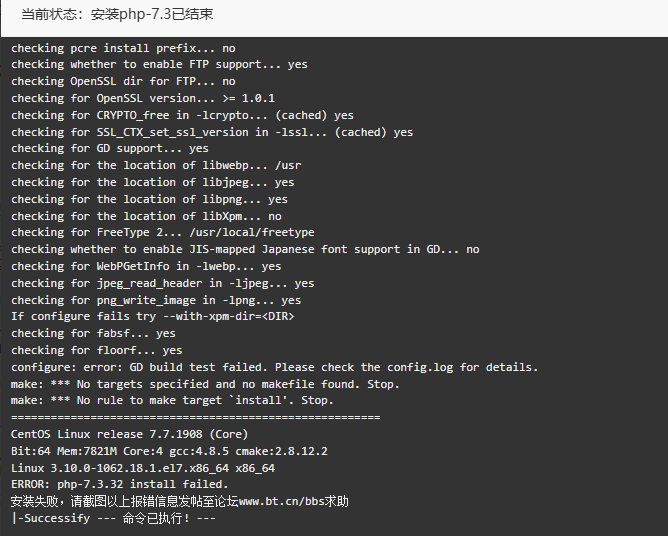The image size is (668, 536).
Task: Click the 'checking for OpenSSL version' line
Action: pyautogui.click(x=143, y=98)
